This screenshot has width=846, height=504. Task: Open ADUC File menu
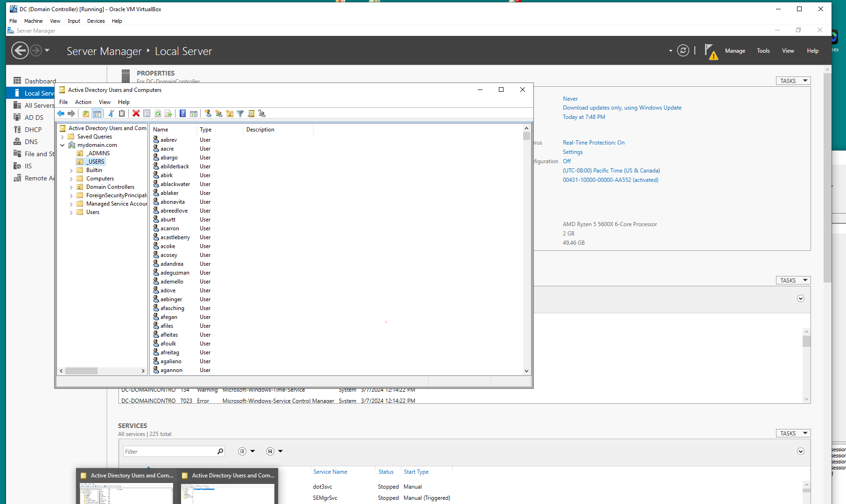click(63, 102)
